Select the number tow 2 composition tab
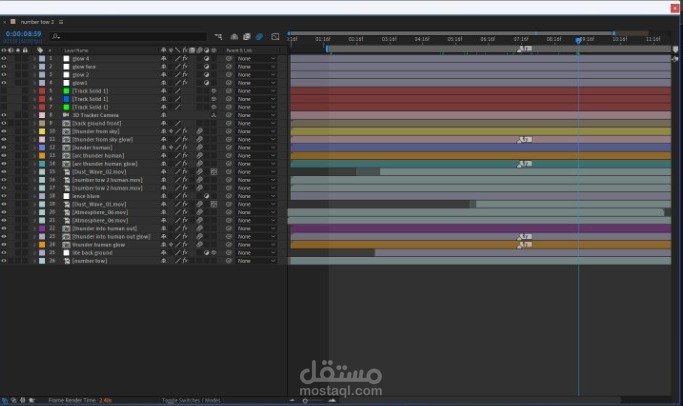 (37, 22)
